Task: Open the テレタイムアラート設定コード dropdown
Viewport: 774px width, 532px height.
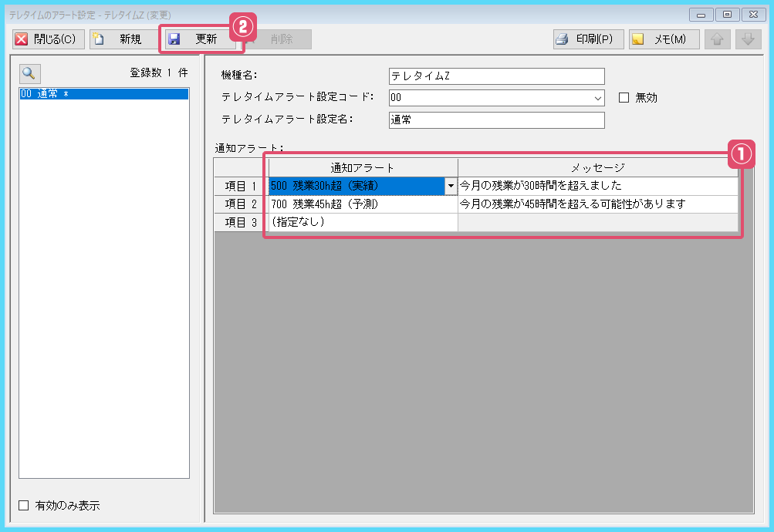Action: tap(598, 97)
